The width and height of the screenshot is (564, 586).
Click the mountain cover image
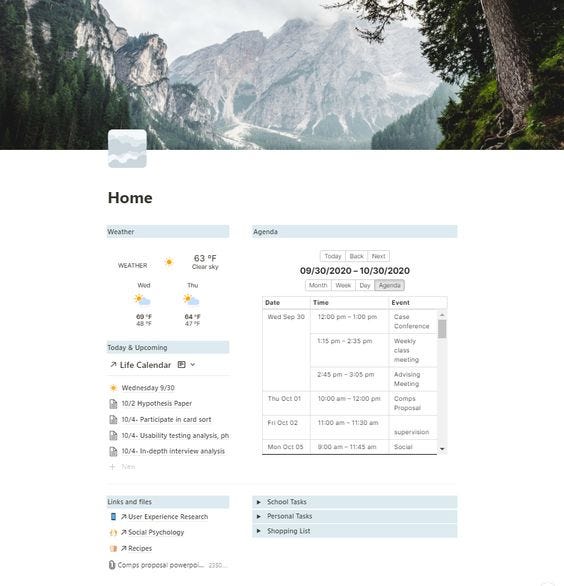pyautogui.click(x=282, y=75)
